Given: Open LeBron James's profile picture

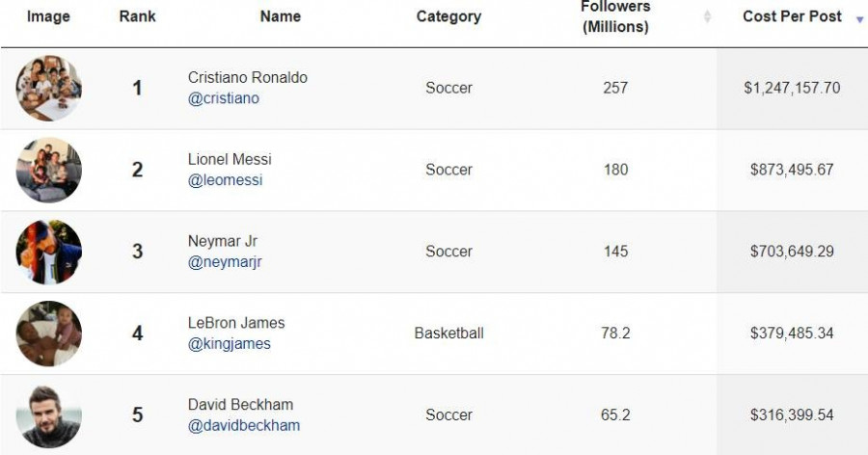Looking at the screenshot, I should pos(49,334).
